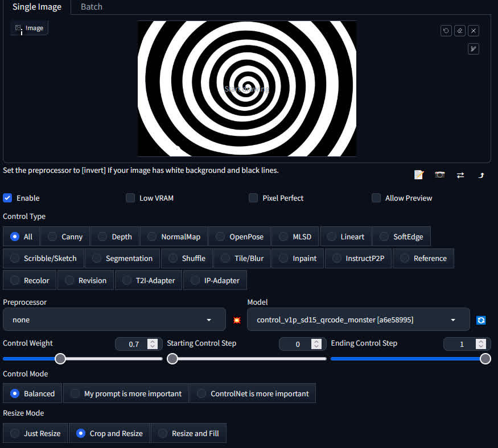Click the swap arrows mirror webcam icon
The height and width of the screenshot is (448, 498).
point(460,175)
